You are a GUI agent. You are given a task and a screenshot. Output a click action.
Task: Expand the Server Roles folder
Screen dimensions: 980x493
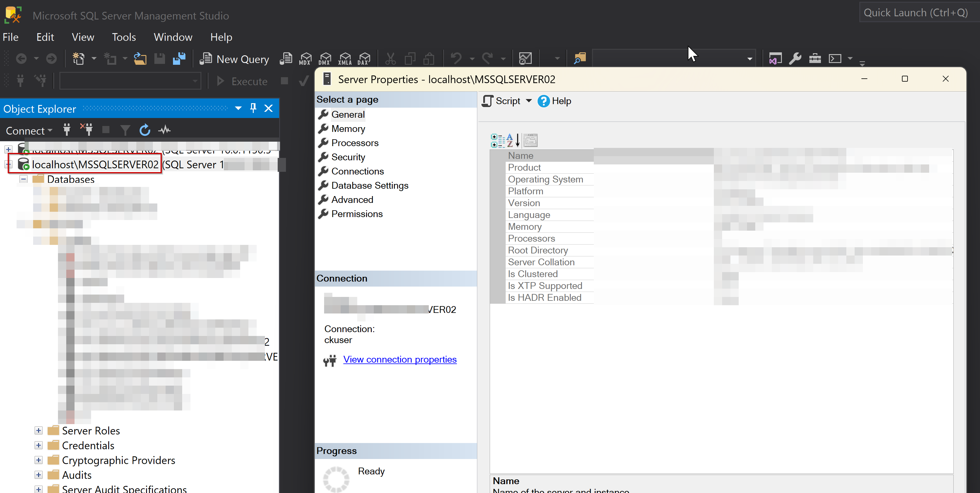tap(38, 431)
